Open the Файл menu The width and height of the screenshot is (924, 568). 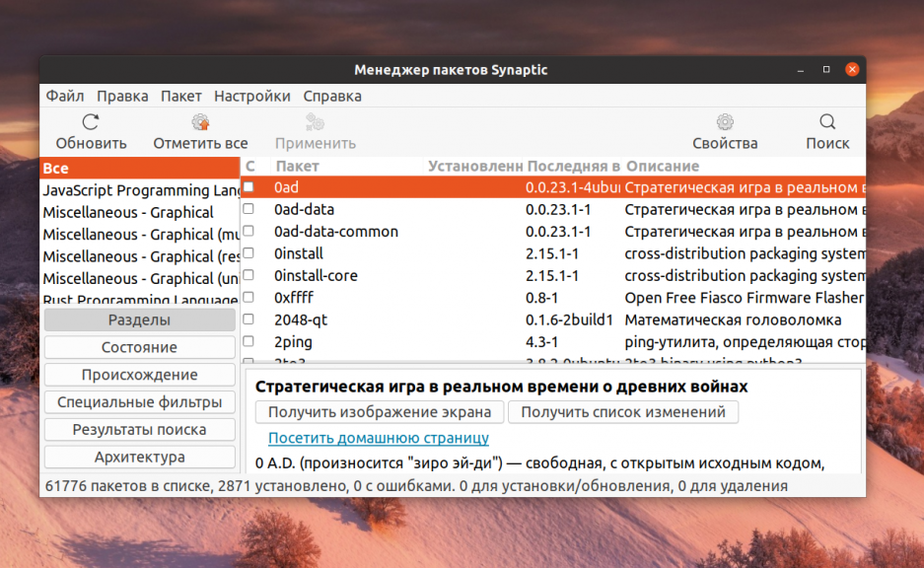point(64,96)
